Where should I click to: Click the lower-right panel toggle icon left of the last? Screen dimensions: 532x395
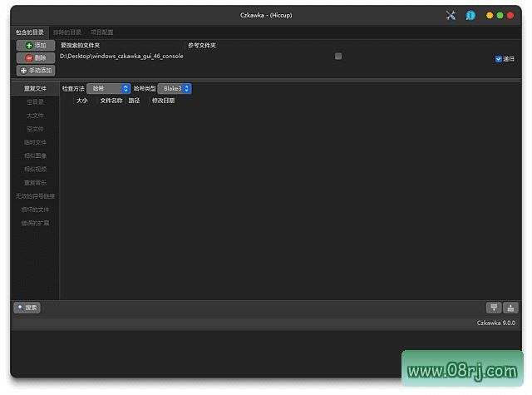[494, 308]
